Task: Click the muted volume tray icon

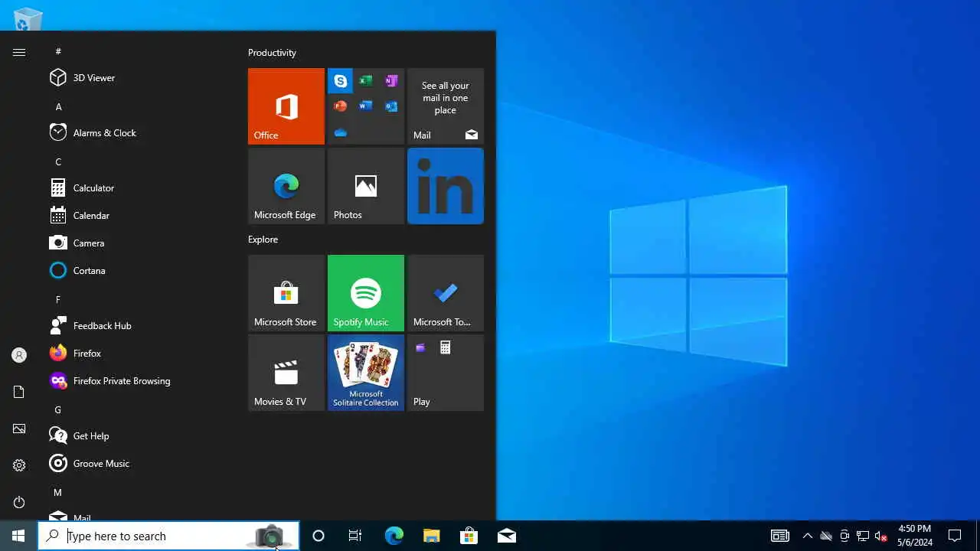Action: pyautogui.click(x=881, y=536)
